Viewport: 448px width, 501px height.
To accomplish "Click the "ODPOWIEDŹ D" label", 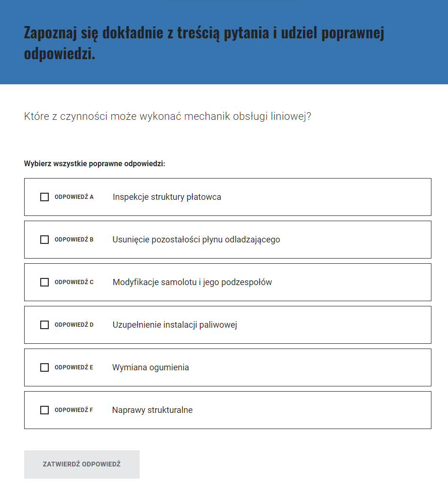I will (x=74, y=325).
